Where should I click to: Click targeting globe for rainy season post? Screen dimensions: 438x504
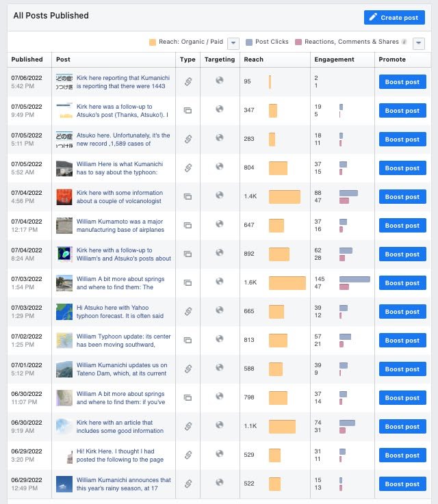pyautogui.click(x=219, y=483)
